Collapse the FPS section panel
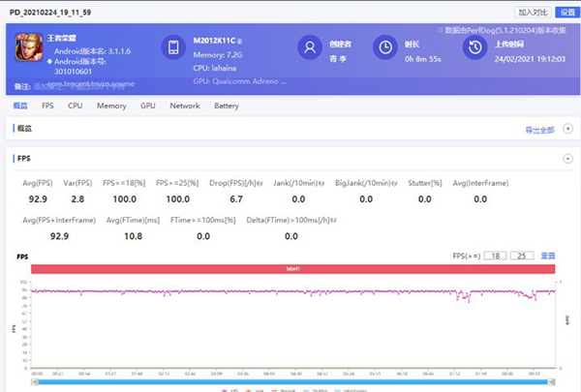Image resolution: width=581 pixels, height=392 pixels. coord(567,158)
